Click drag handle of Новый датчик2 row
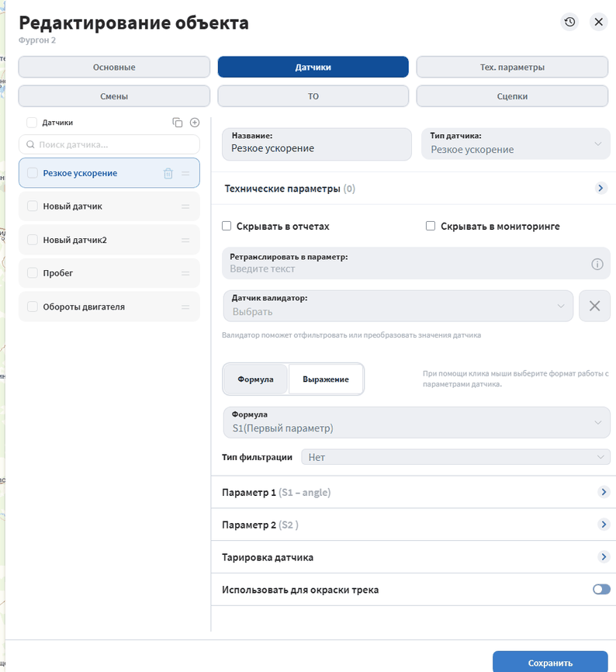616x672 pixels. pyautogui.click(x=185, y=240)
